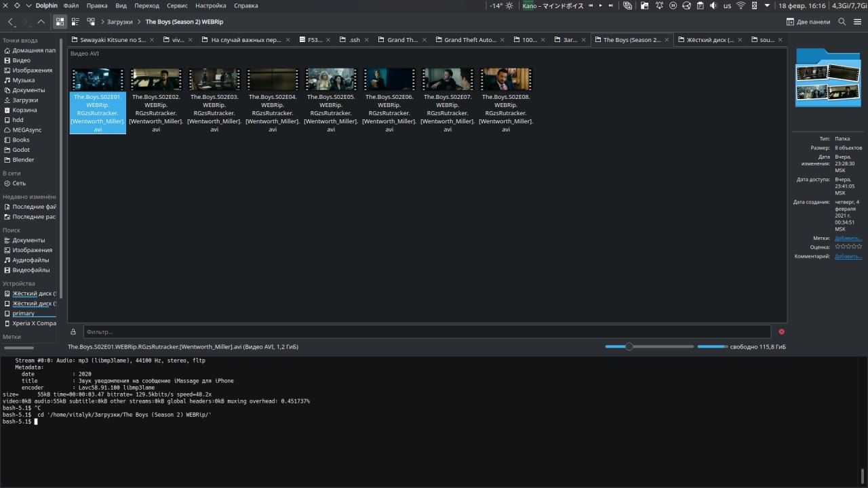Image resolution: width=868 pixels, height=488 pixels.
Task: Open the Wi-Fi network tray icon
Action: pos(741,5)
